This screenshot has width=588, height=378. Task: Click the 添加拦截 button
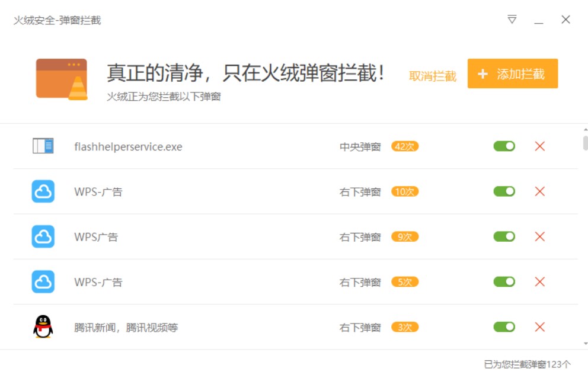click(513, 73)
